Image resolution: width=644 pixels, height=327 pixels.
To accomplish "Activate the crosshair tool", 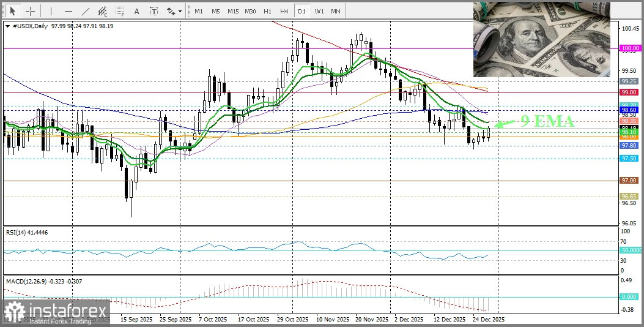I will coord(30,11).
